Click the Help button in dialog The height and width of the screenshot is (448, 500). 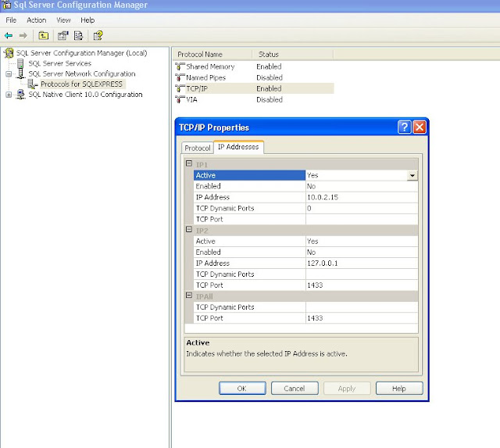coord(399,389)
